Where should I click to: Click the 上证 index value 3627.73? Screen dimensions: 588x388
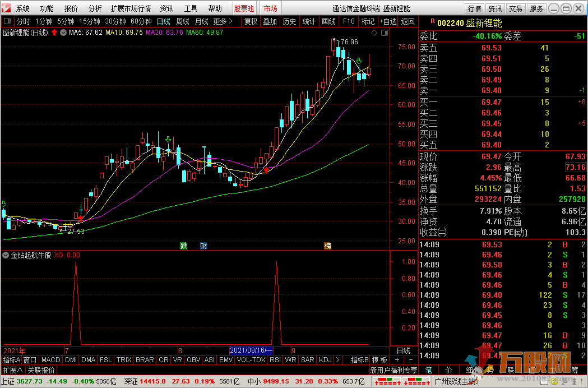(x=29, y=381)
